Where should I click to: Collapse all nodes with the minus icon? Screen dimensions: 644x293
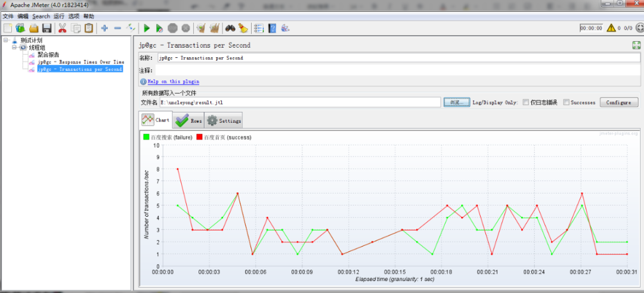(x=117, y=28)
